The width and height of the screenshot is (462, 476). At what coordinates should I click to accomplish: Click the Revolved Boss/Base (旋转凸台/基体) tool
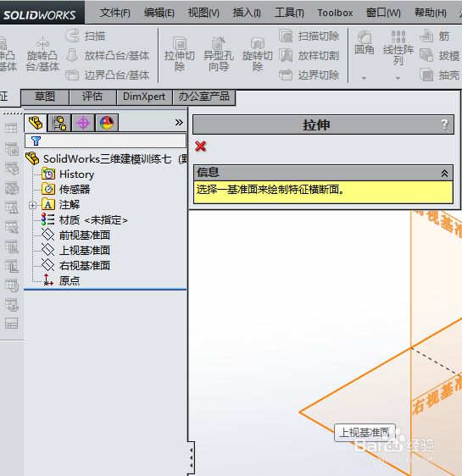(42, 55)
